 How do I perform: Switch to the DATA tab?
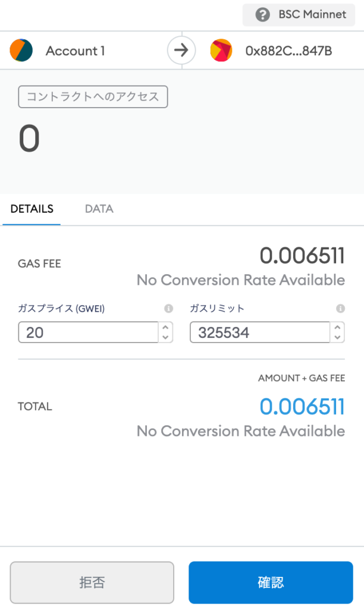[x=99, y=209]
